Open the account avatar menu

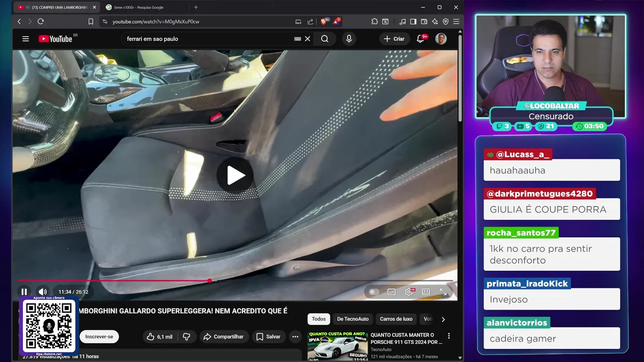(441, 39)
